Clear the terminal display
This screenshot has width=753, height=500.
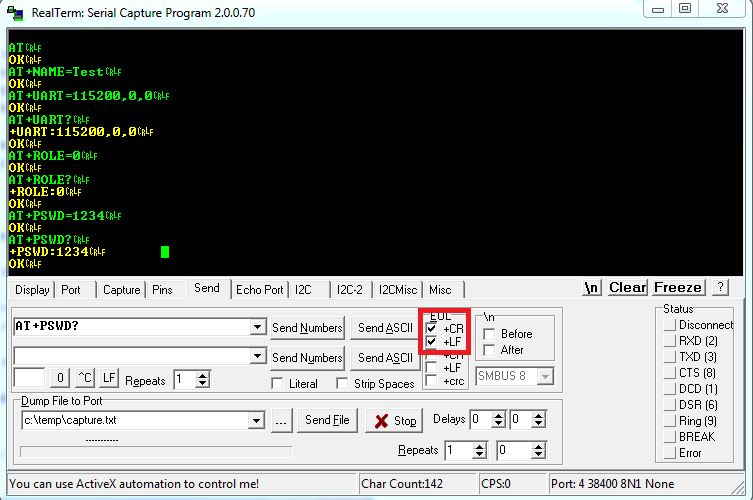(628, 287)
